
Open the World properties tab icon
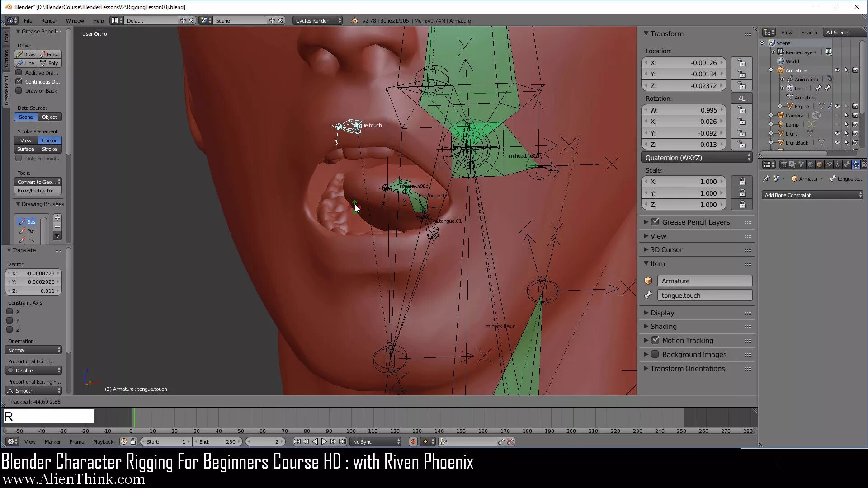(x=811, y=164)
